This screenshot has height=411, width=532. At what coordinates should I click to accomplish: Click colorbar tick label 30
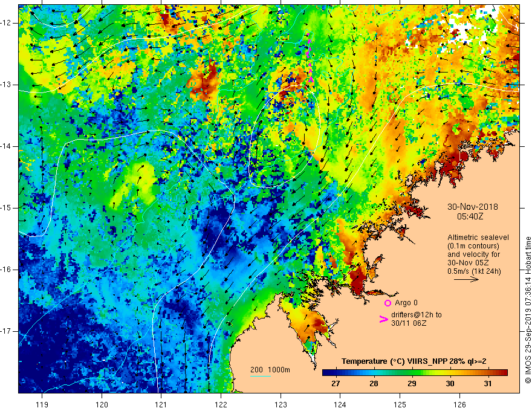[450, 384]
